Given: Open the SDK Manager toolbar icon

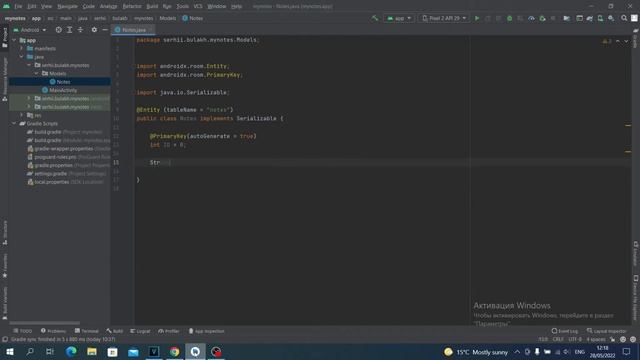Looking at the screenshot, I should 611,18.
